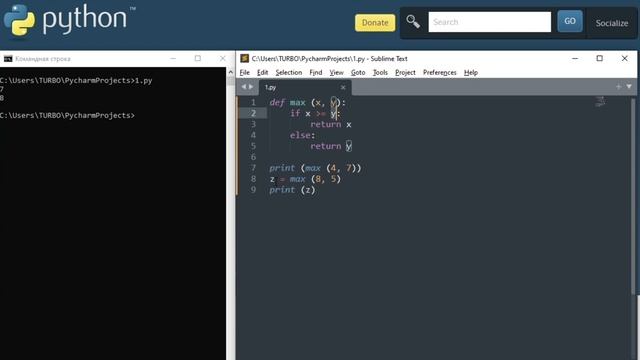
Task: Select the 1.py tab
Action: point(304,87)
